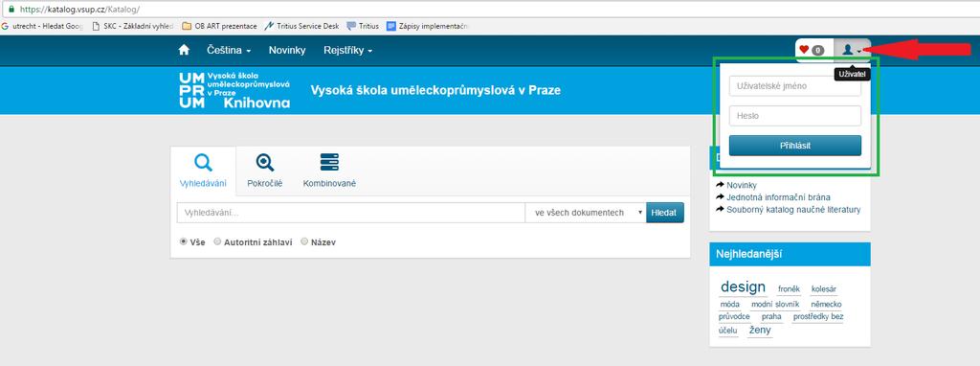Image resolution: width=980 pixels, height=366 pixels.
Task: Click the Přihlásit login button
Action: pos(795,146)
